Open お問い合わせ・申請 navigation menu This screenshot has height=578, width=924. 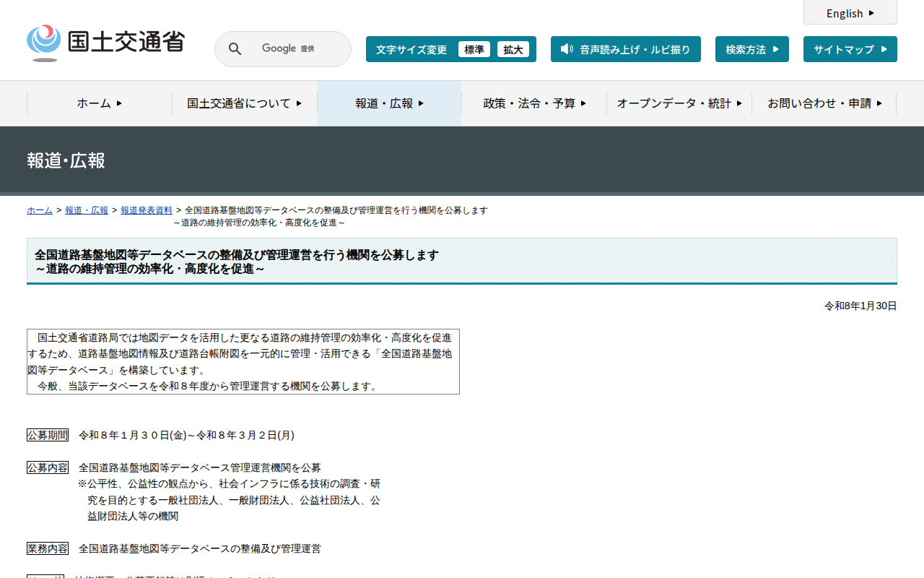(824, 103)
